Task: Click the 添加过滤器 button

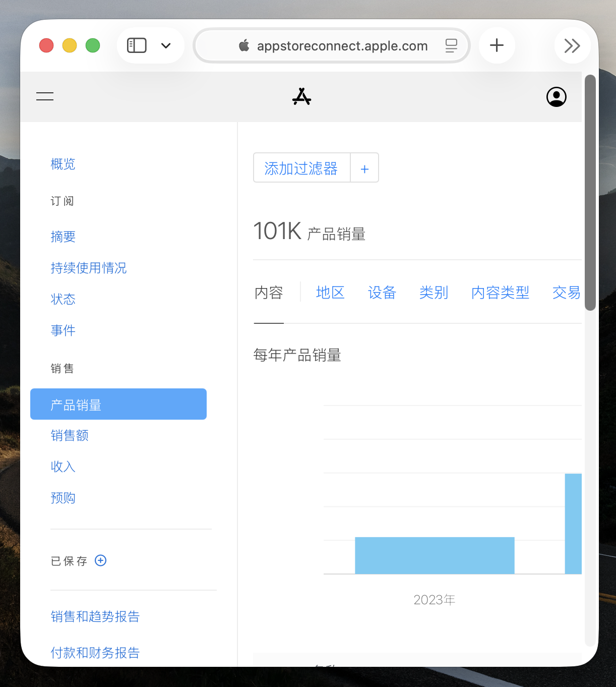Action: pos(301,168)
